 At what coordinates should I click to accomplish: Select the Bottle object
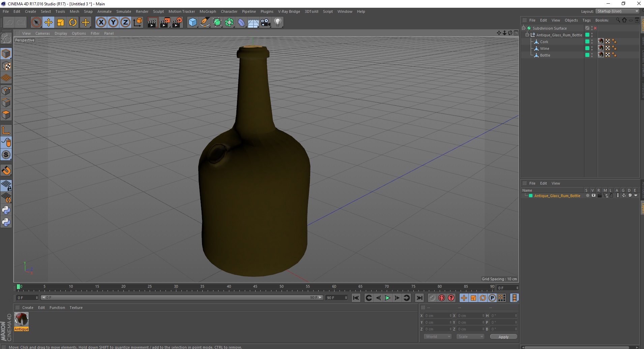[x=545, y=55]
